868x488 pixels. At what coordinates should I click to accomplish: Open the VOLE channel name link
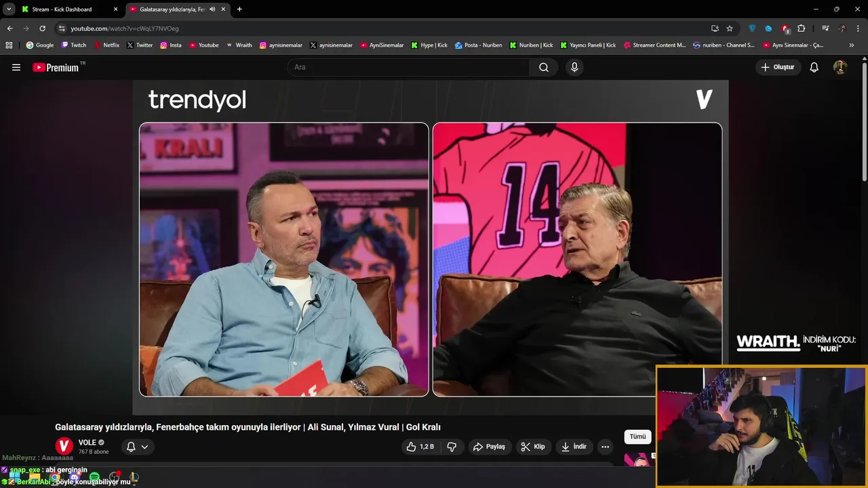click(x=87, y=443)
